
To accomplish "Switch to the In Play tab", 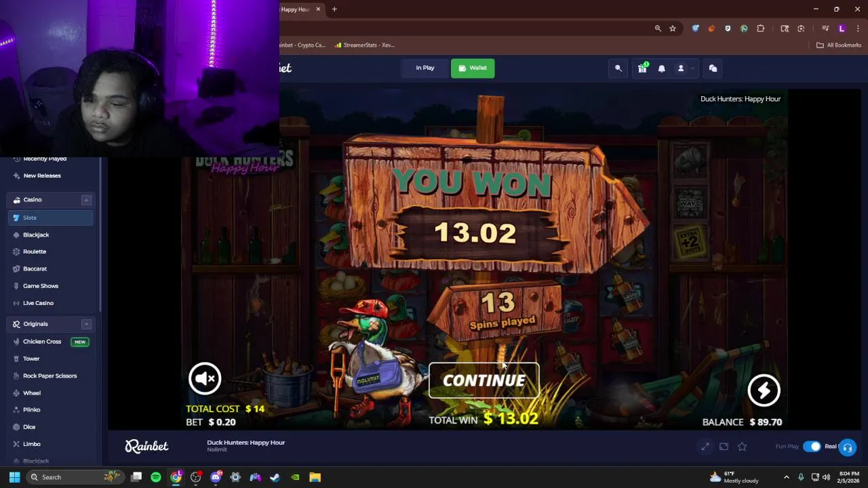I will coord(425,68).
